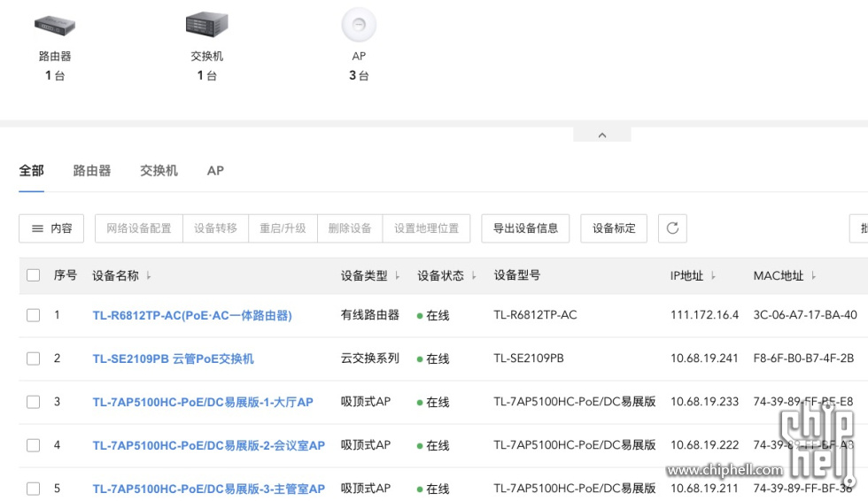Screen dimensions: 868x501
Task: Sort by 设备类型 column arrow
Action: 397,275
